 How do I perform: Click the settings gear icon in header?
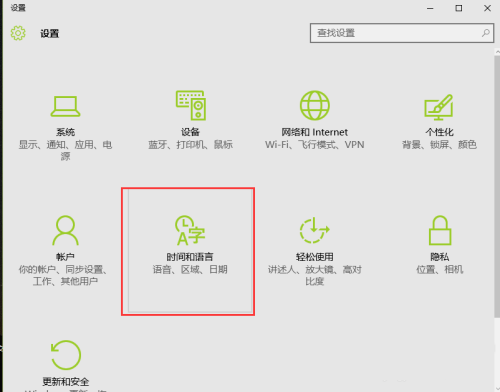(x=18, y=33)
